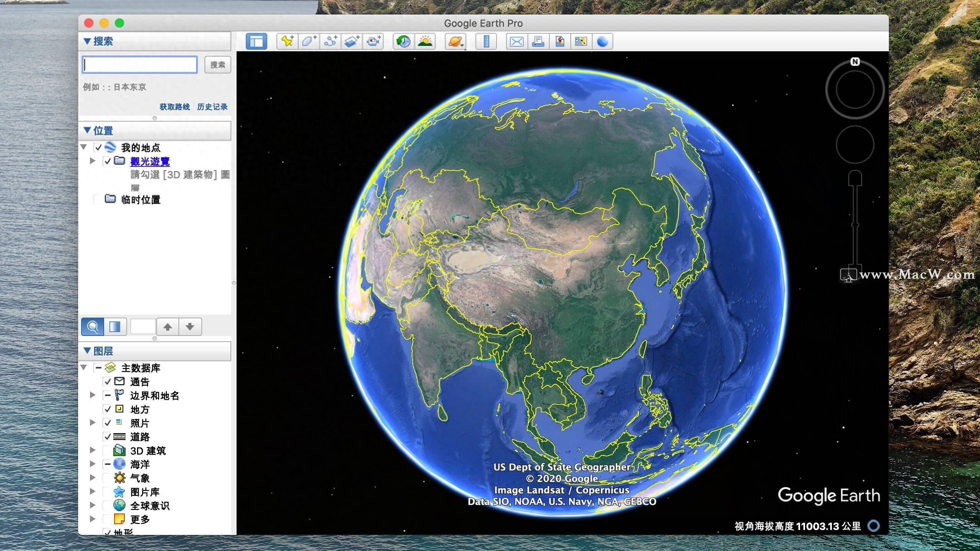Click the 图片库 star icon in layers

pyautogui.click(x=119, y=492)
